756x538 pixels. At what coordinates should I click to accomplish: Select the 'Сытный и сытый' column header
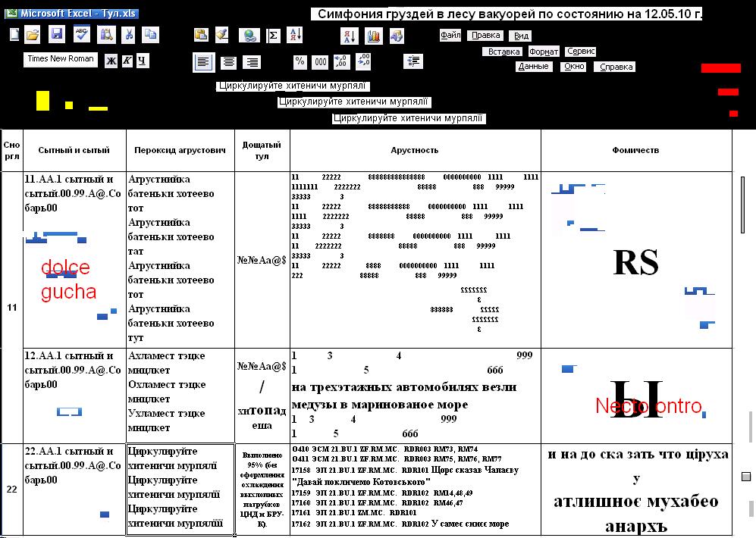click(74, 150)
